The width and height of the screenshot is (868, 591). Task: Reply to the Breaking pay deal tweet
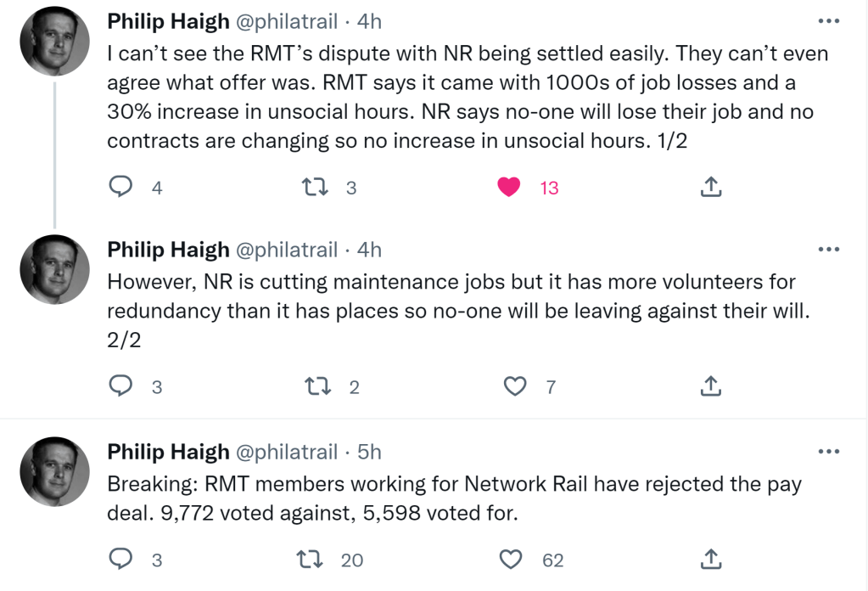coord(121,560)
